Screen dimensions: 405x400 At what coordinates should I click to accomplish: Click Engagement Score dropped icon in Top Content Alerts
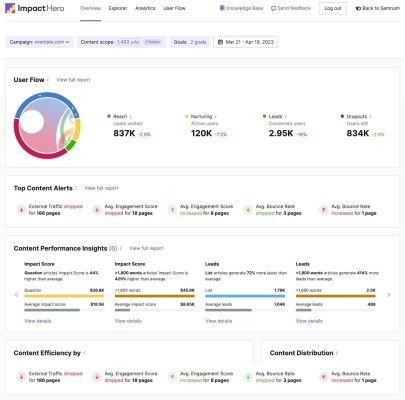(97, 210)
